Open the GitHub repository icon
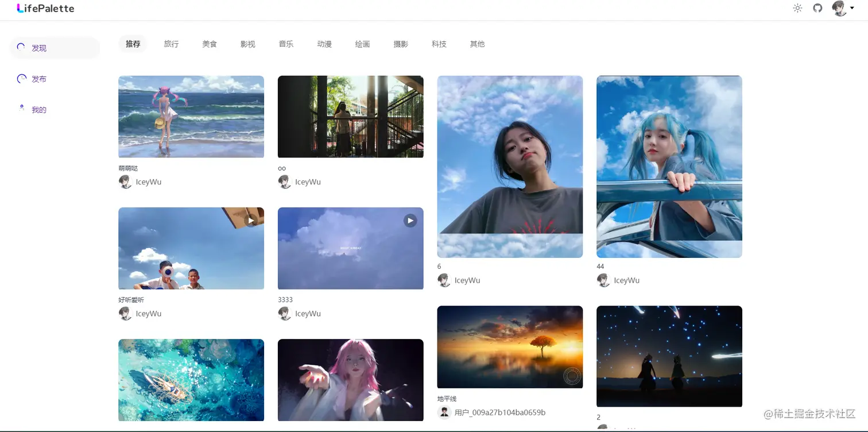Viewport: 868px width, 432px height. pos(817,8)
